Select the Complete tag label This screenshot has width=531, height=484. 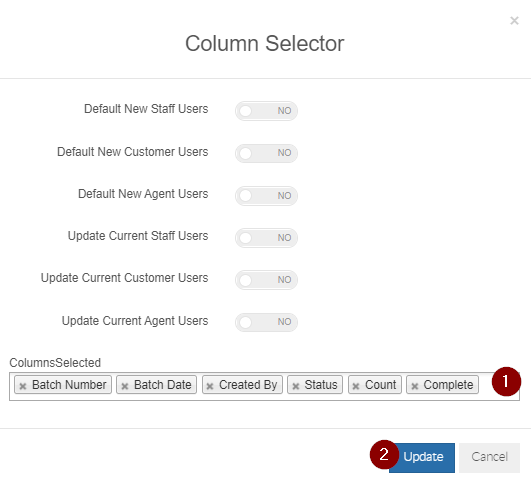click(x=448, y=385)
